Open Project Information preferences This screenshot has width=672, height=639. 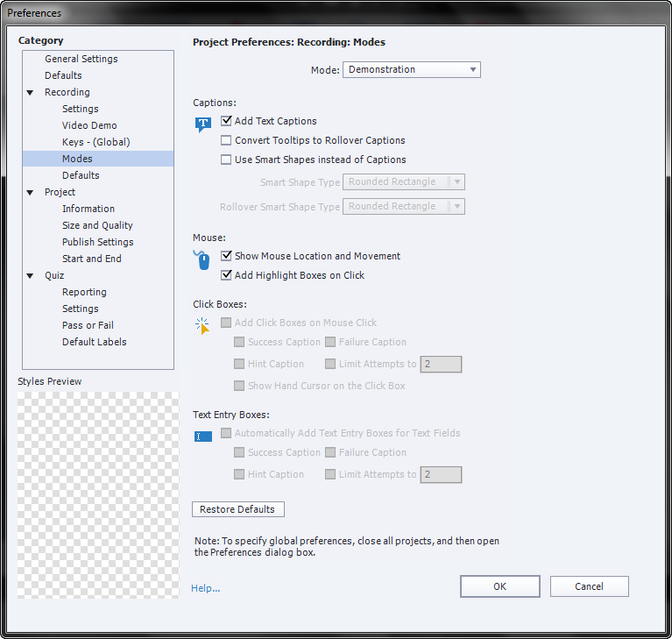pos(88,209)
